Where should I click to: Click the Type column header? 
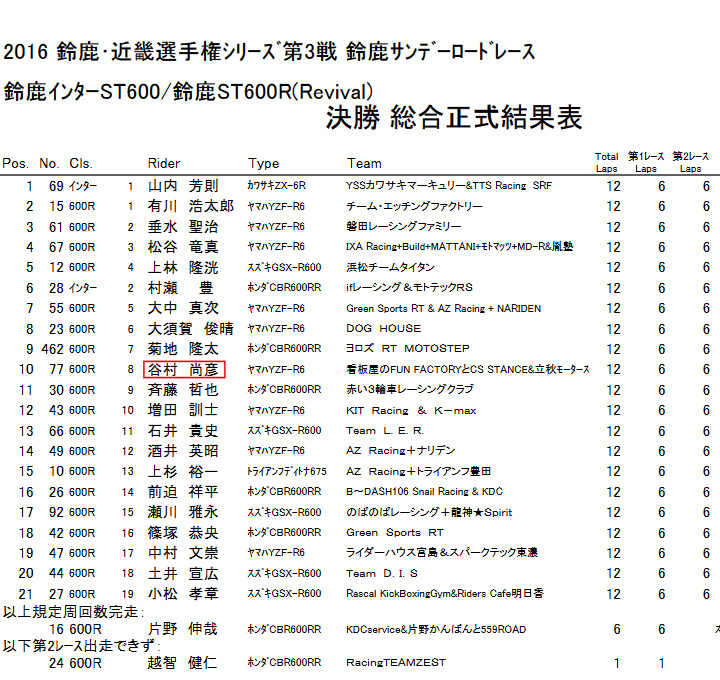click(264, 163)
